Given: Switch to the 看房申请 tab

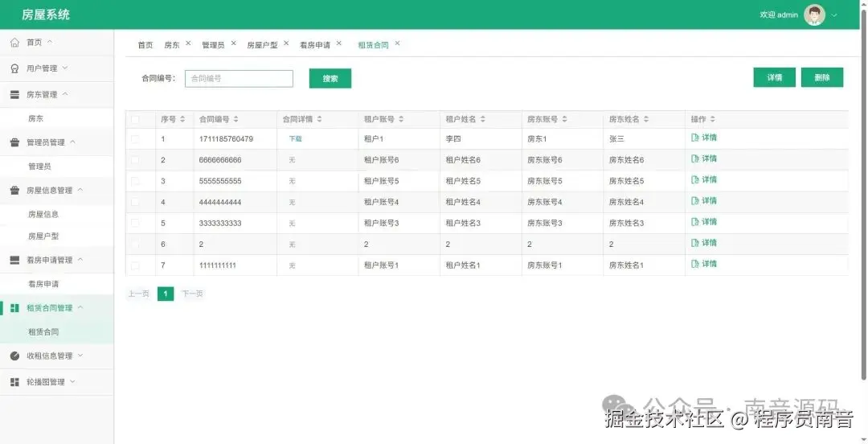Looking at the screenshot, I should [315, 46].
